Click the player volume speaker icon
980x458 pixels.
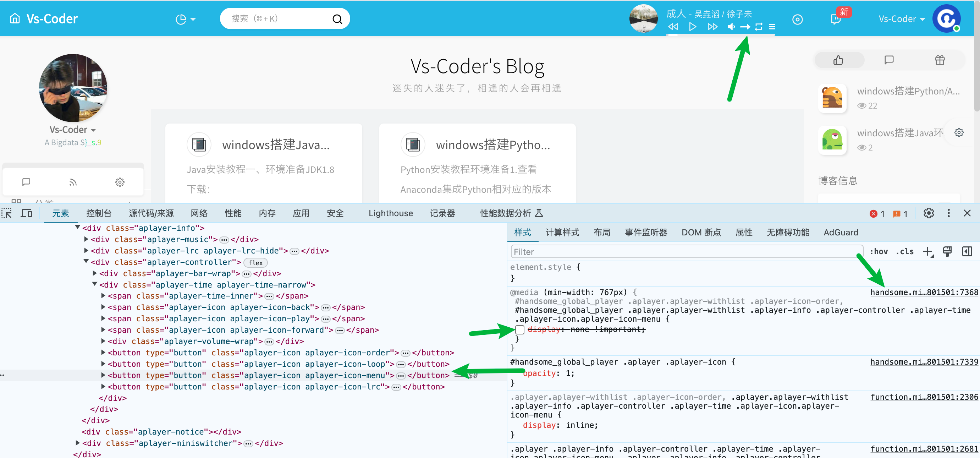click(x=731, y=27)
